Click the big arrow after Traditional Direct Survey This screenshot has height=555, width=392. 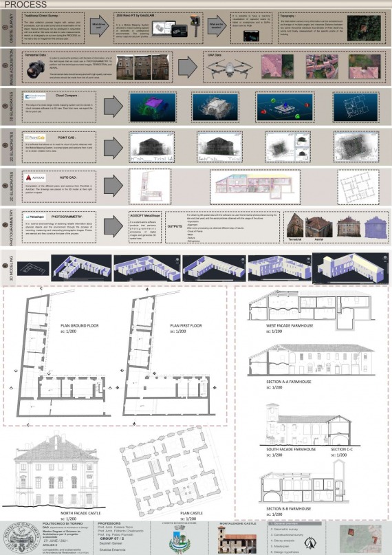[99, 26]
